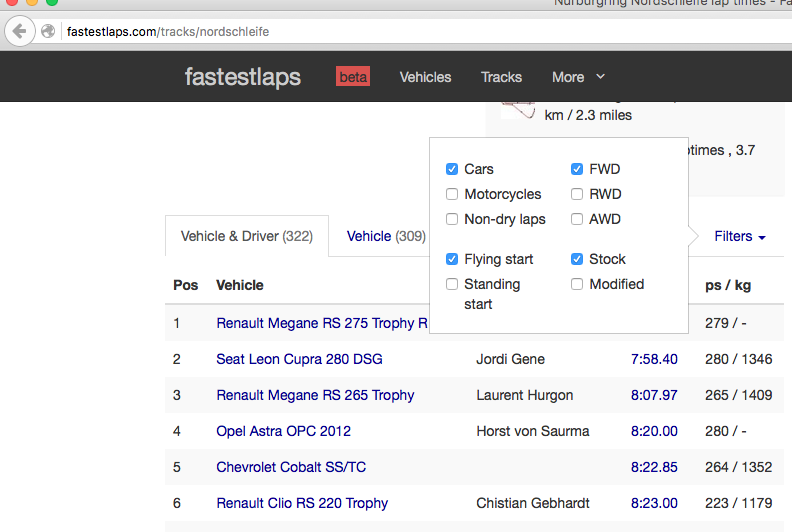Open Chevrolet Cobalt SS/TC link
This screenshot has width=792, height=532.
(291, 467)
